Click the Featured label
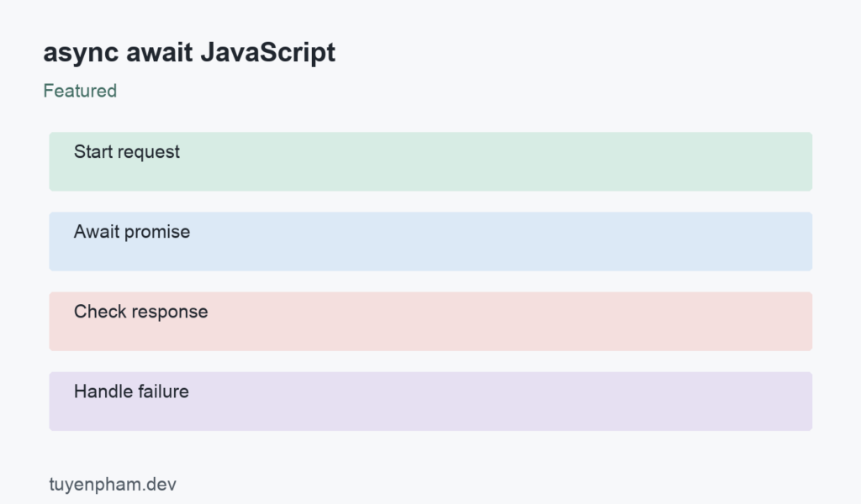 (80, 91)
